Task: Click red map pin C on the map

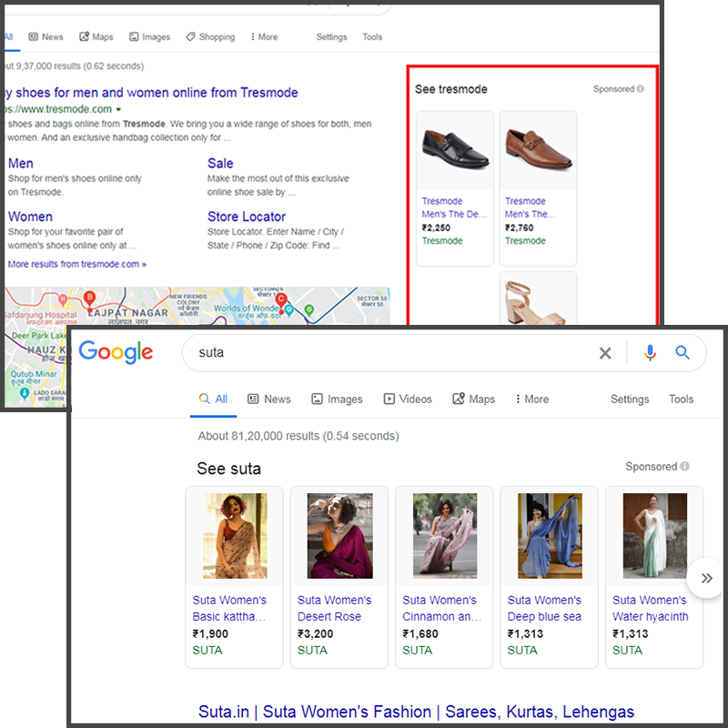Action: pos(281,302)
